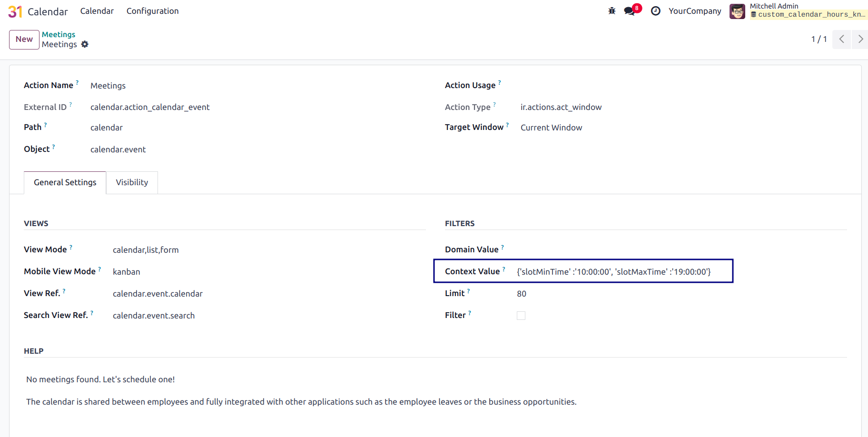Show help tooltip for Action Usage
The image size is (868, 437).
coord(499,83)
